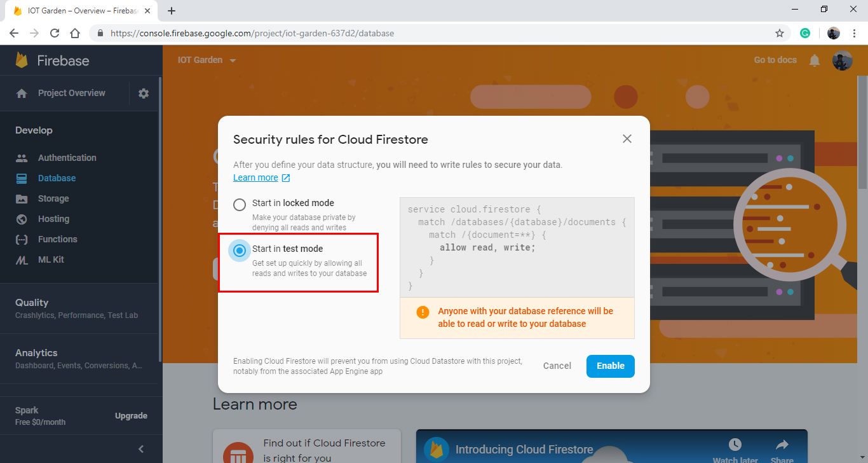Open notifications bell icon
Viewport: 868px width, 463px height.
point(815,60)
